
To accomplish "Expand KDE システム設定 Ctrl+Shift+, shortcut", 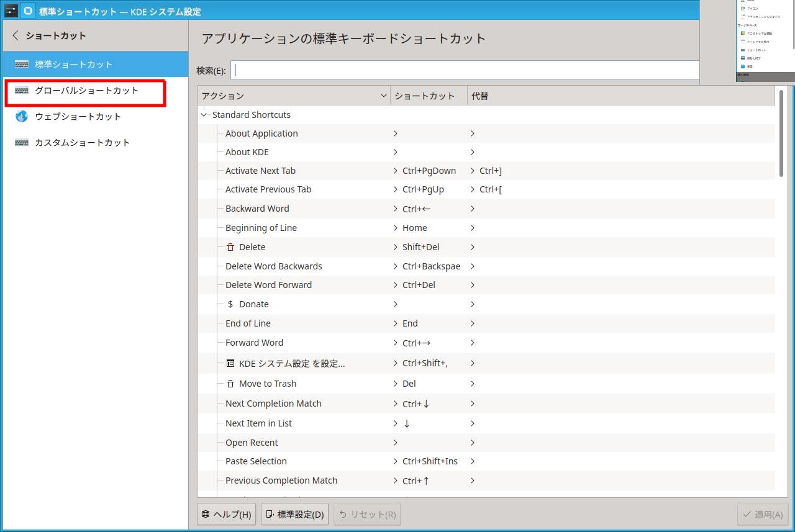I will click(396, 363).
